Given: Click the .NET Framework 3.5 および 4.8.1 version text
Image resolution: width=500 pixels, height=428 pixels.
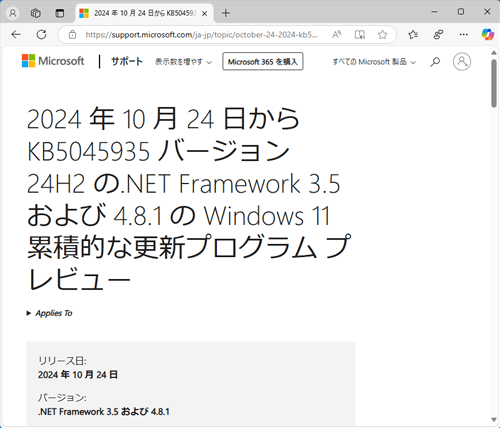Looking at the screenshot, I should click(x=104, y=412).
